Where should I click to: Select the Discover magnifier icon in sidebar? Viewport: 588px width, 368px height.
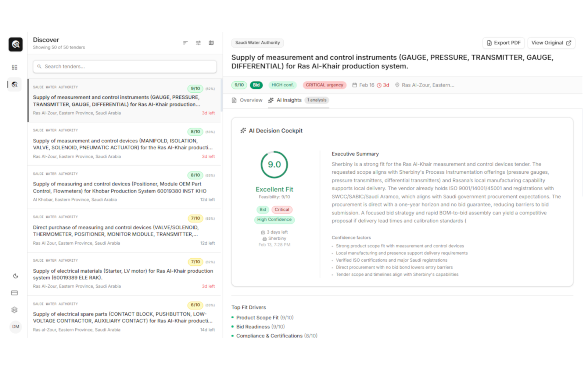click(x=14, y=84)
